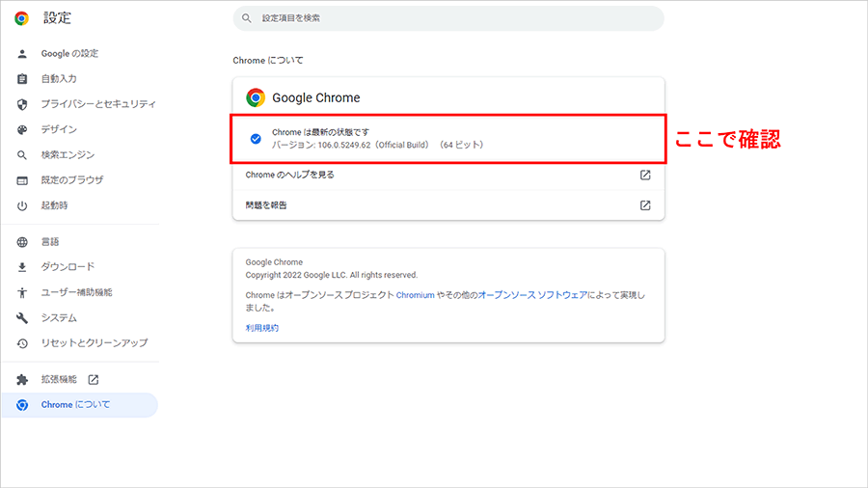868x488 pixels.
Task: Click the version number 106.0.5249.62 text
Action: [x=344, y=145]
